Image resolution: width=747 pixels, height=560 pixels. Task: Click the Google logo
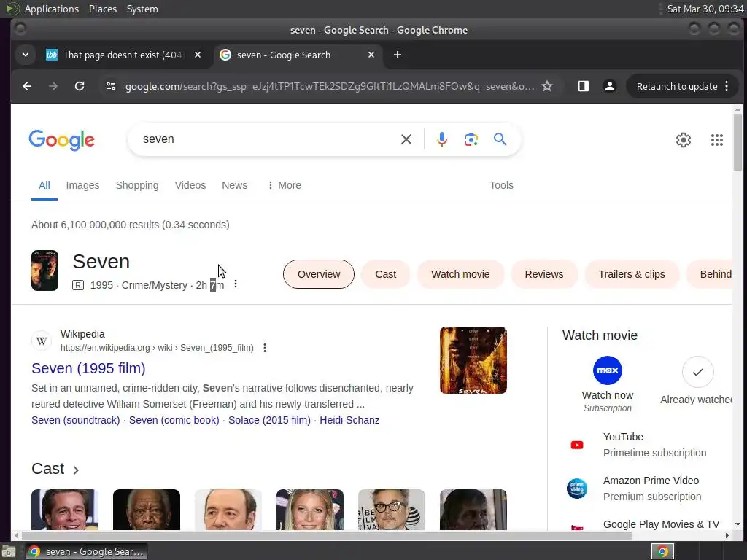[x=62, y=140]
